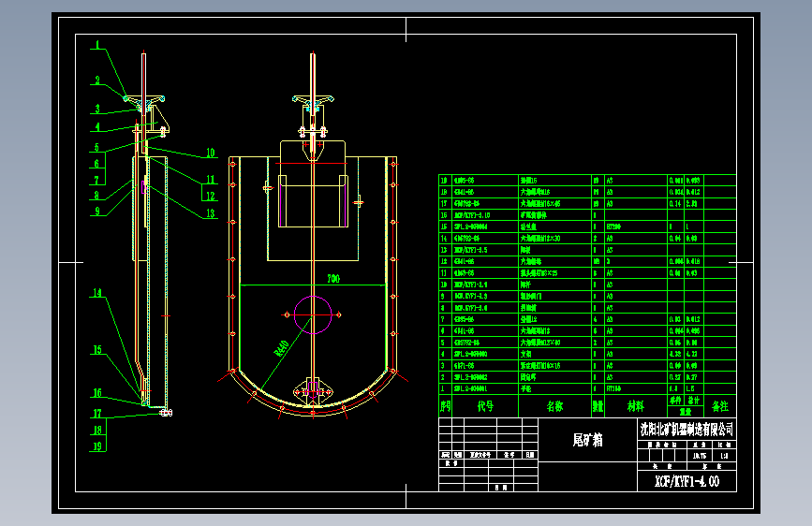Select the drawing number XCF/KYF1-4.00
The image size is (812, 526).
coord(687,481)
